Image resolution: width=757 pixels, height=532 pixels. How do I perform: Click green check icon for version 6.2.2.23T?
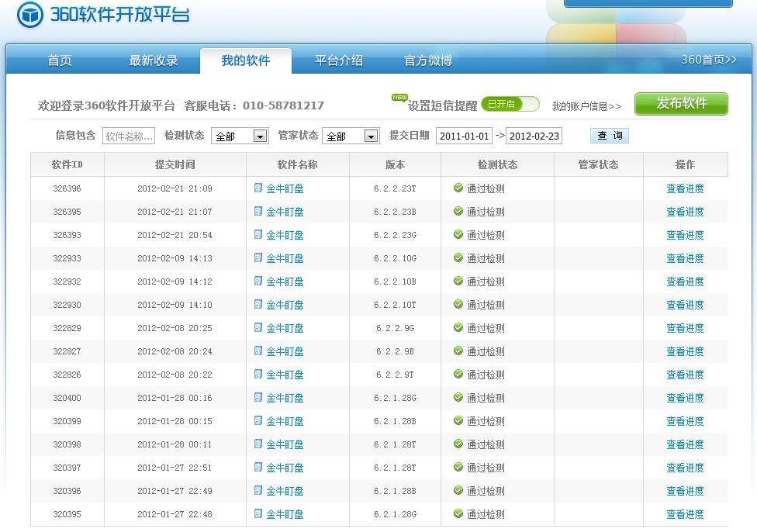[458, 188]
